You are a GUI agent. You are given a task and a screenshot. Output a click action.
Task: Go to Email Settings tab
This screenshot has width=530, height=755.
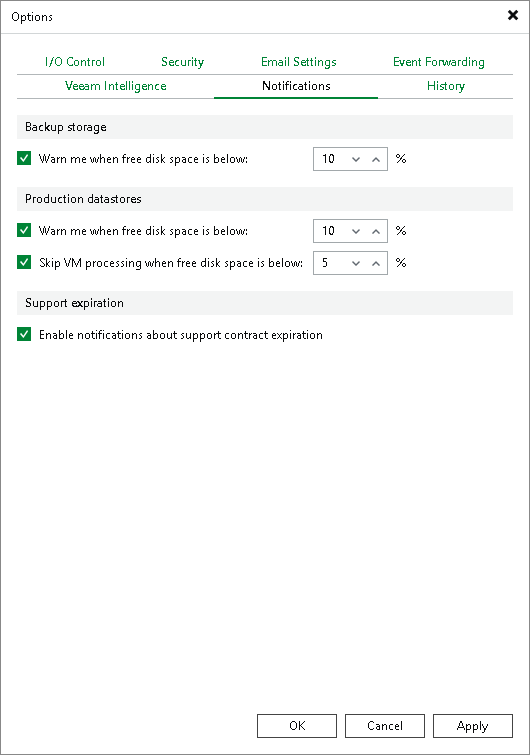coord(298,62)
